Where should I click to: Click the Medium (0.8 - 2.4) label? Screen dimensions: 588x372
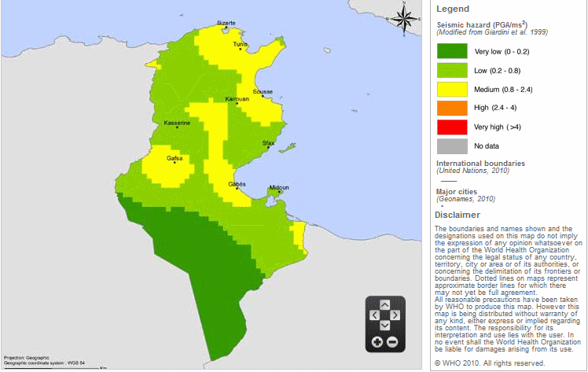point(503,90)
